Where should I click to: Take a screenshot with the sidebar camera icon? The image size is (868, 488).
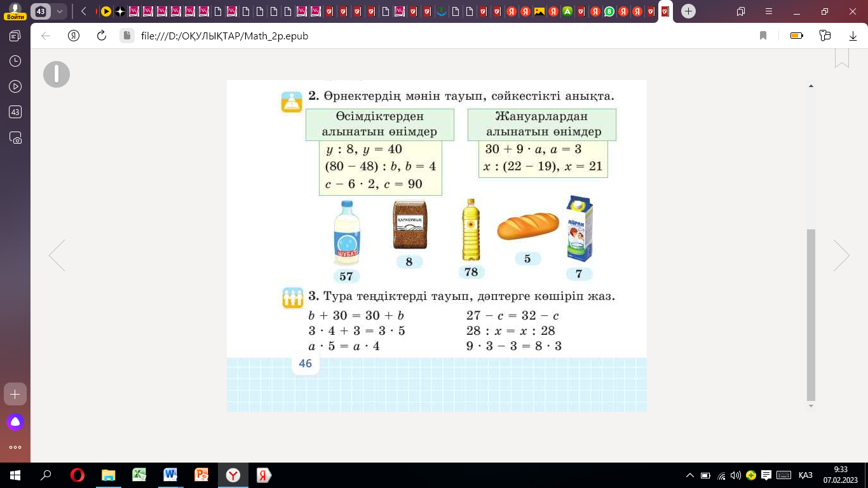pos(15,137)
